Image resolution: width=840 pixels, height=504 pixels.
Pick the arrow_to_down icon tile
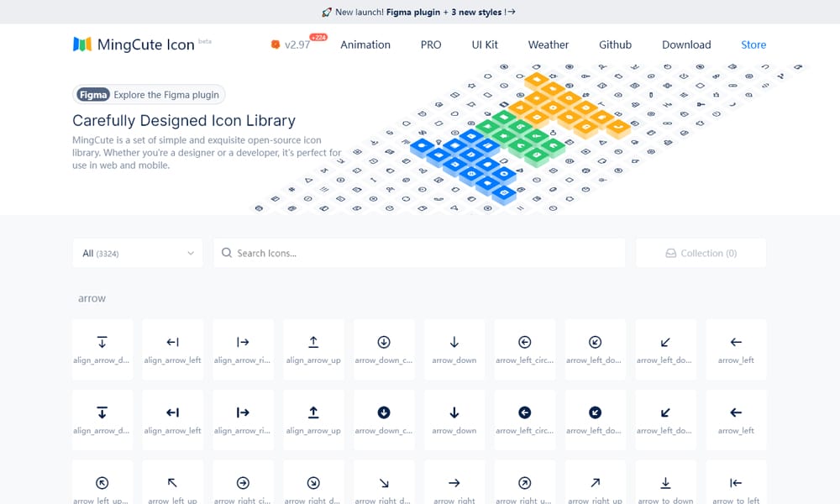point(665,482)
